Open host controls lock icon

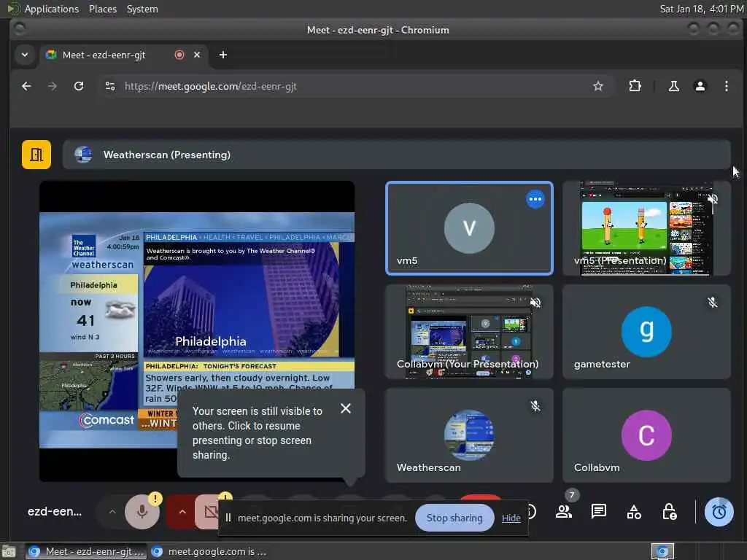pos(670,512)
